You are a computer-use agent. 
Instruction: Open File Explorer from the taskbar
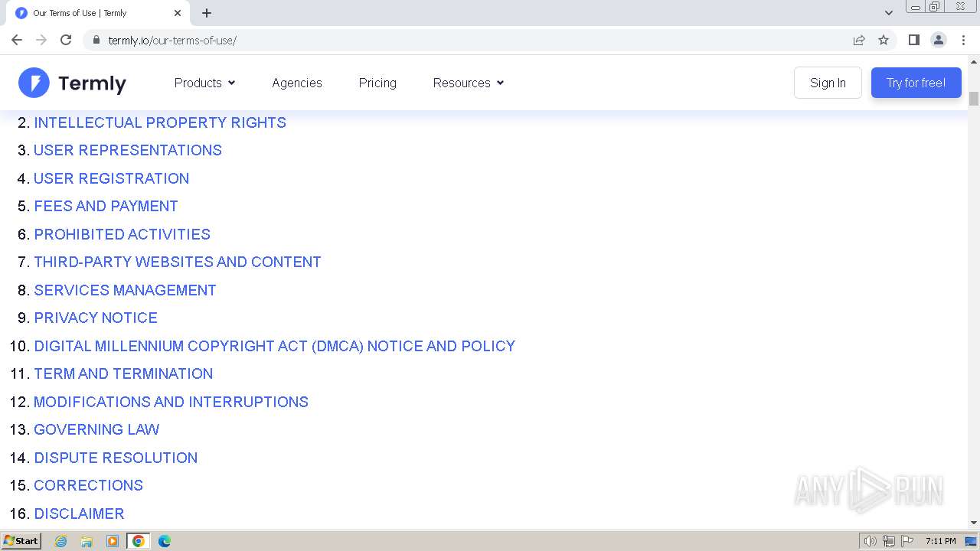(x=87, y=541)
